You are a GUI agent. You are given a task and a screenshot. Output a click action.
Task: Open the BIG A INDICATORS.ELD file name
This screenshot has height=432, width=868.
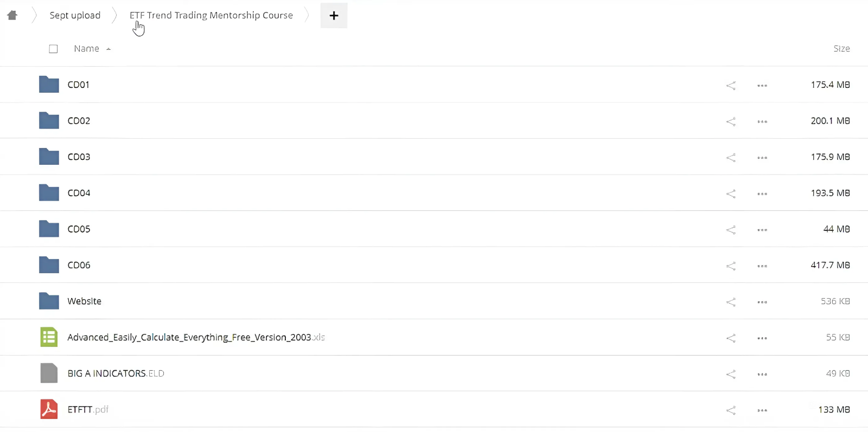point(116,373)
